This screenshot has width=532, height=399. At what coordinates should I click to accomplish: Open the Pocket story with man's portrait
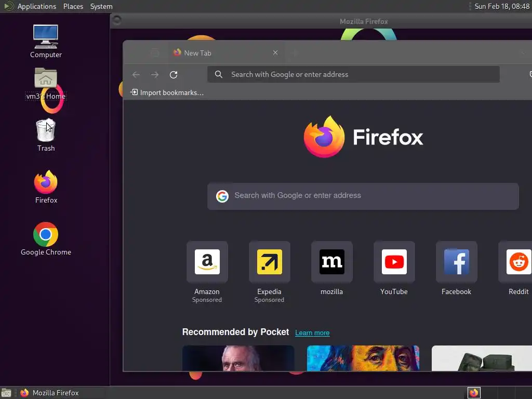click(238, 358)
